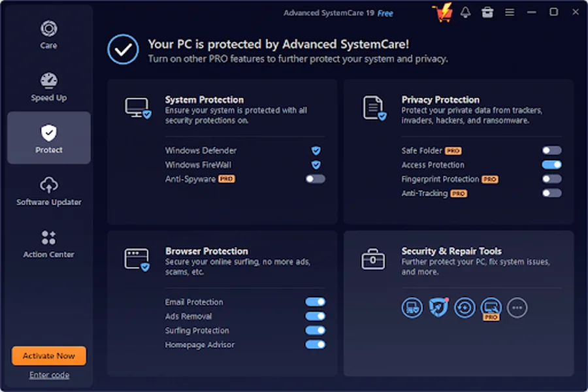Click the big checkmark protected status icon
The image size is (588, 392).
coord(123,50)
